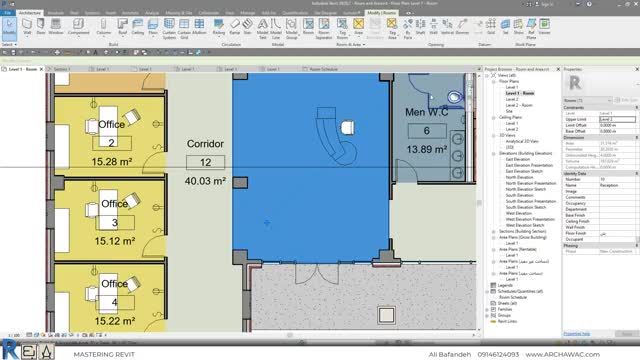Close the Project Browser panel

(558, 69)
